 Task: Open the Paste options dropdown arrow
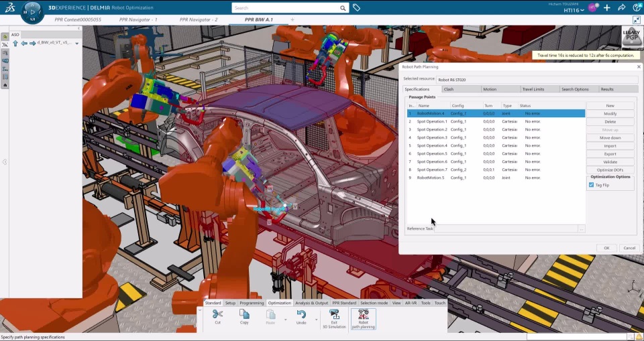[x=286, y=319]
